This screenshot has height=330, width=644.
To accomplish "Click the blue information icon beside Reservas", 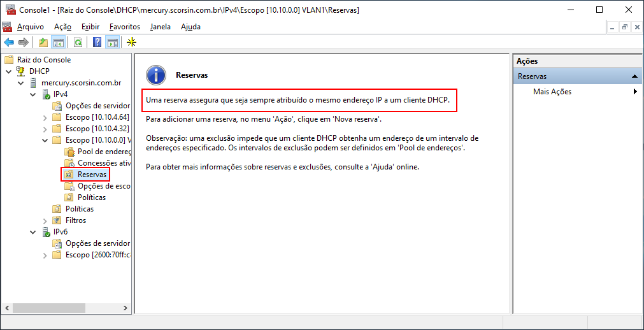I will [155, 75].
